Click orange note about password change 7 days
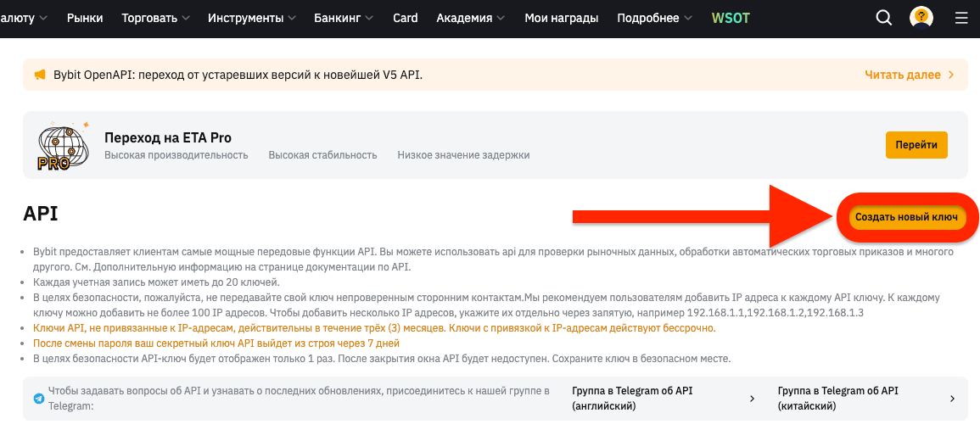 (x=216, y=343)
